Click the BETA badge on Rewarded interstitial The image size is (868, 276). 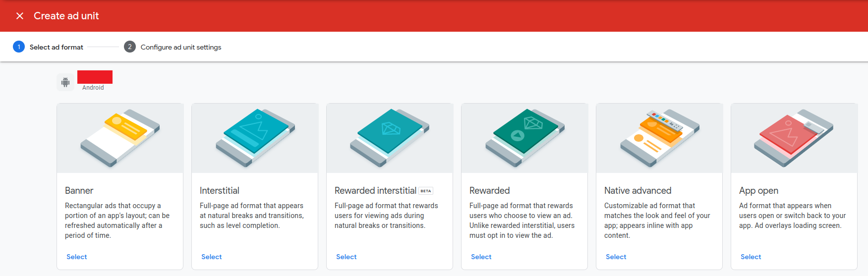[x=426, y=191]
